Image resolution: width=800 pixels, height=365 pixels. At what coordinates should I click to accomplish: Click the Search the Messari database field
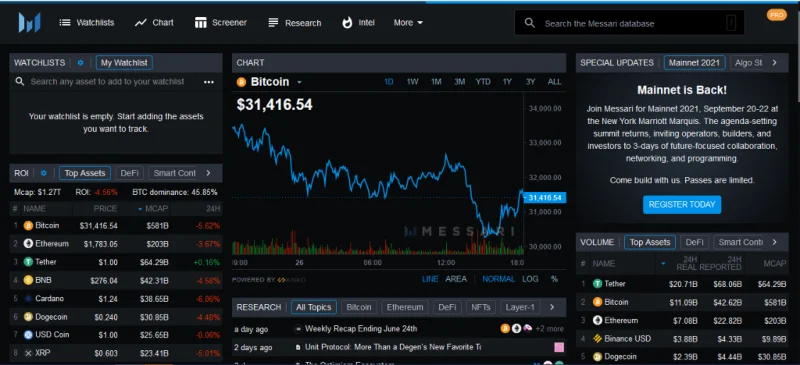point(629,23)
